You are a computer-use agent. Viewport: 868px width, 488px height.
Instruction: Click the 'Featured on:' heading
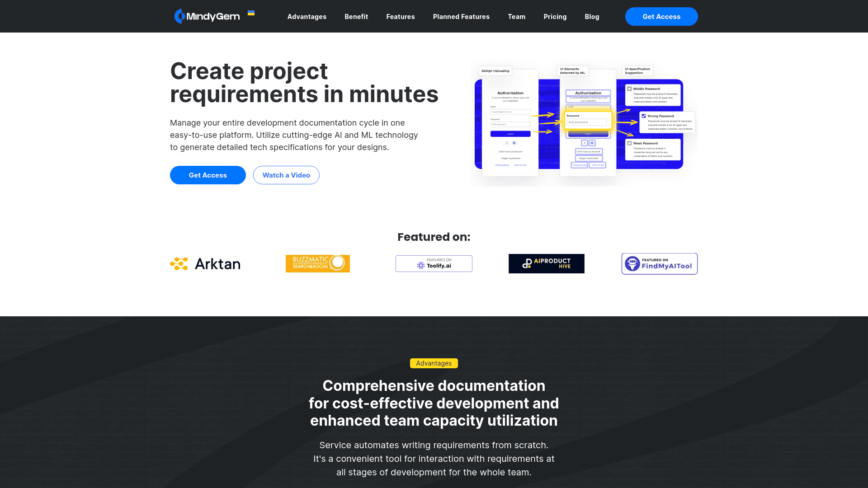tap(434, 237)
